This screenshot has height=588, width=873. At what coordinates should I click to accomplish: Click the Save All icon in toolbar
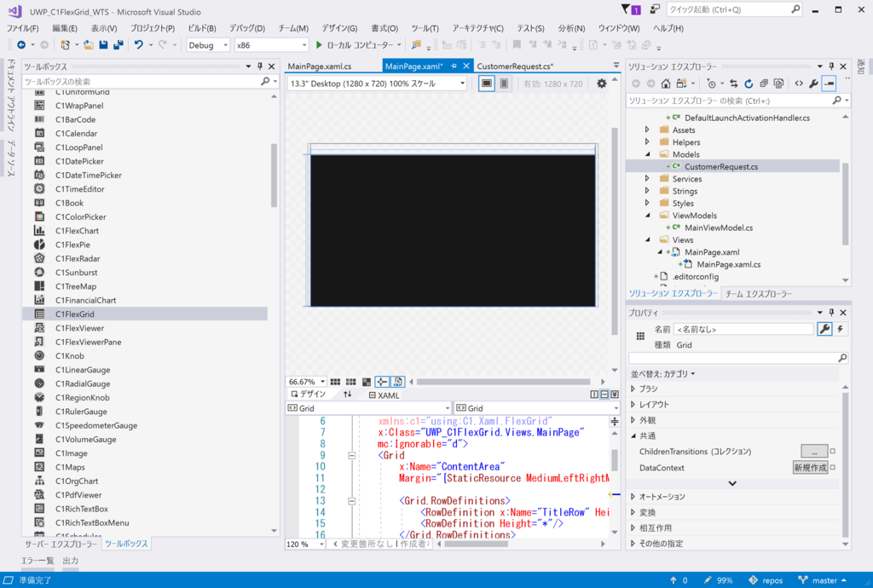[x=118, y=45]
